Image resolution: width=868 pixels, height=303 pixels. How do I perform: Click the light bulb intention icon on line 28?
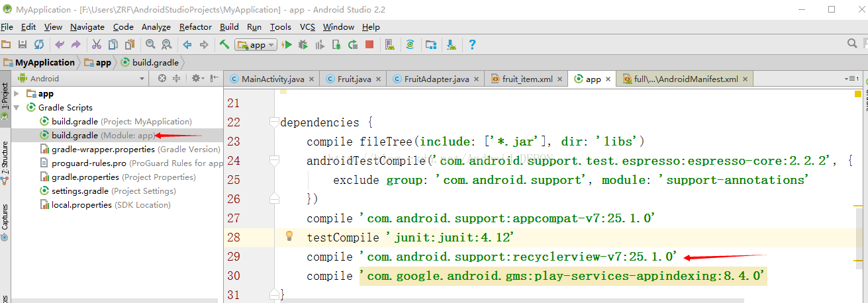point(289,236)
